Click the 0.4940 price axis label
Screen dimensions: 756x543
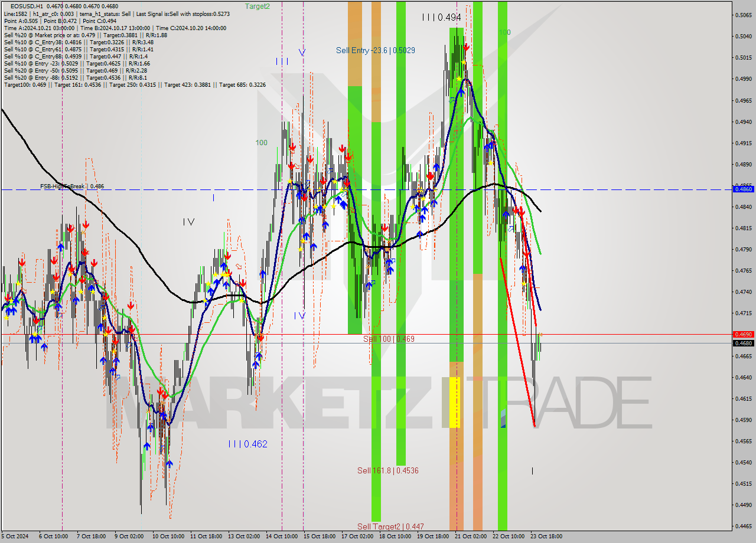pos(742,122)
